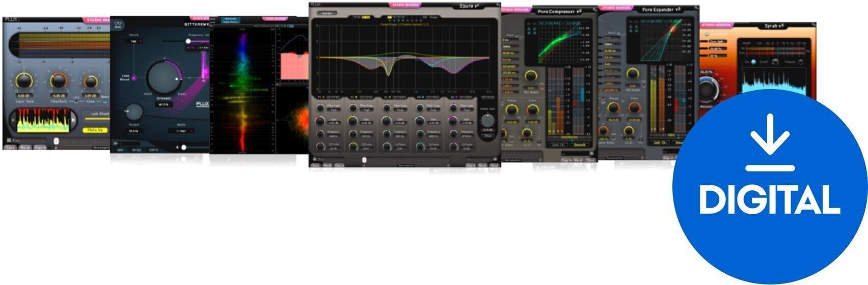Click the Make Up button in the limiter plugin

[95, 130]
